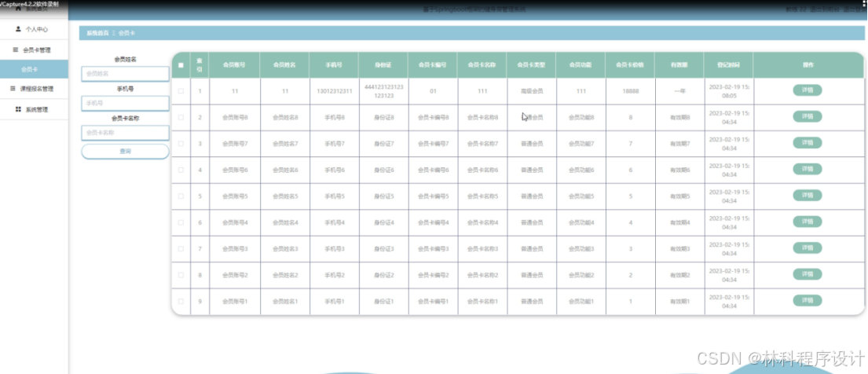868x374 pixels.
Task: Check the checkbox for row 会员账号5
Action: 181,196
